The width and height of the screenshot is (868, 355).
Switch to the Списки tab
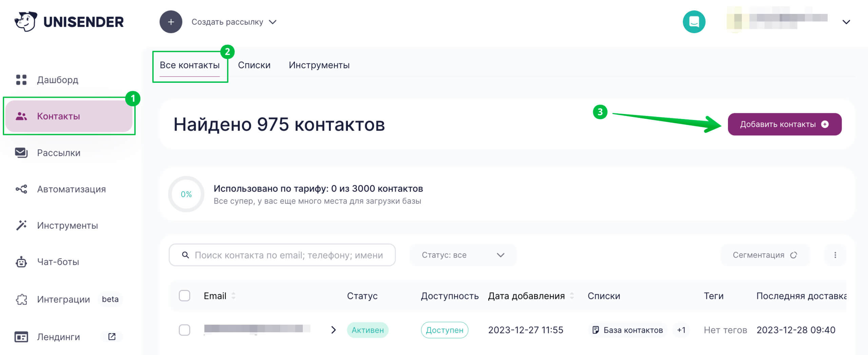pyautogui.click(x=255, y=65)
